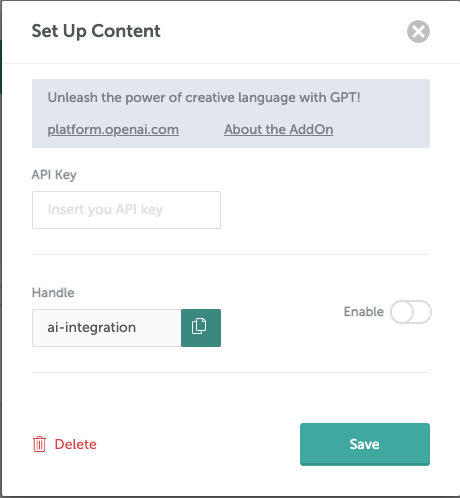460x498 pixels.
Task: Copy the ai-integration handle to clipboard
Action: tap(201, 328)
